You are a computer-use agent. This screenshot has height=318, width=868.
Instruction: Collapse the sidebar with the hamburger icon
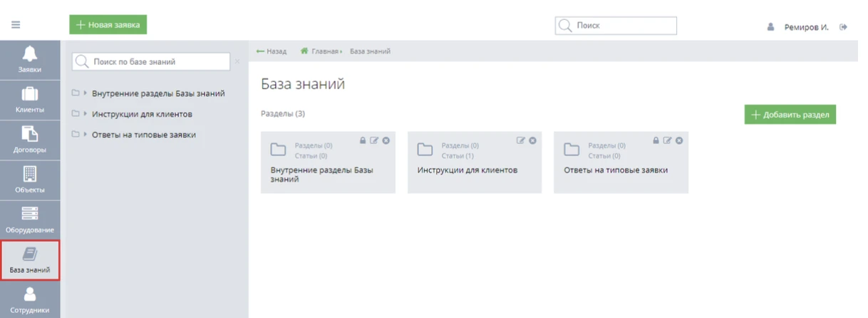pos(15,25)
